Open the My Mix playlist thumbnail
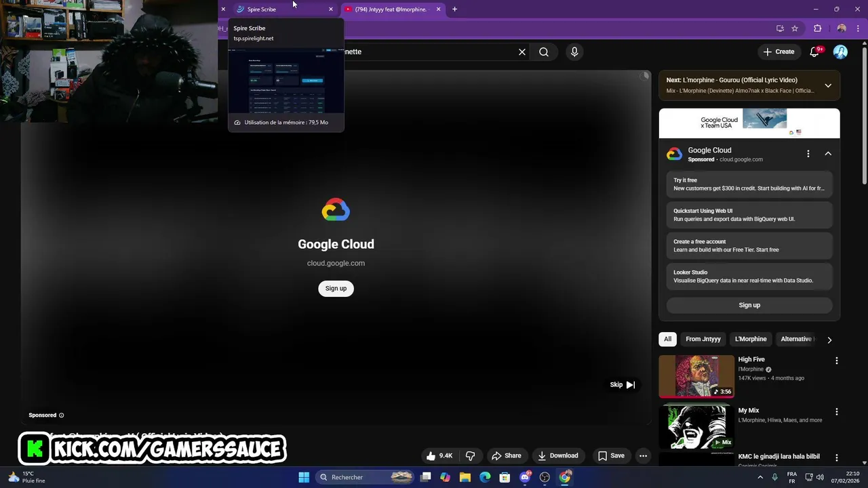868x488 pixels. pyautogui.click(x=696, y=427)
